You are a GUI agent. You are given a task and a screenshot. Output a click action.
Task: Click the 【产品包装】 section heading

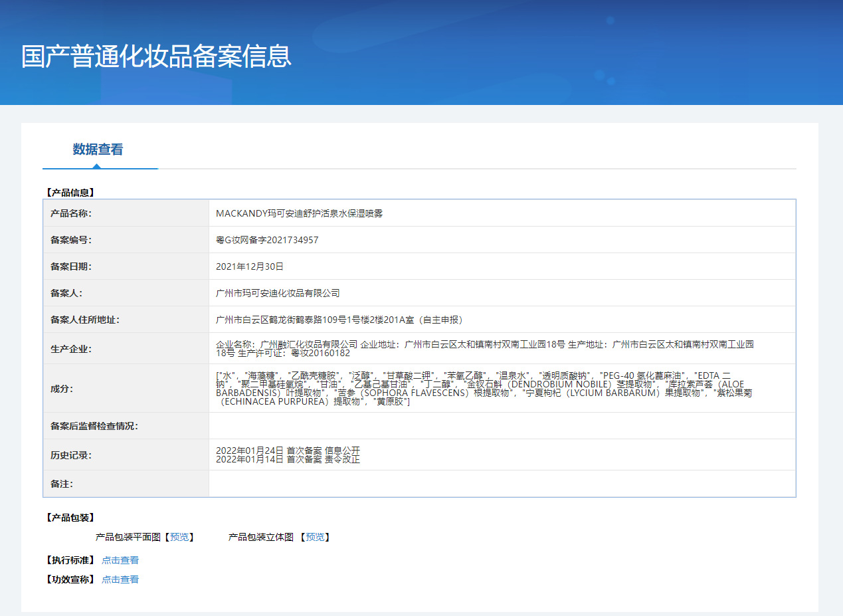click(70, 518)
